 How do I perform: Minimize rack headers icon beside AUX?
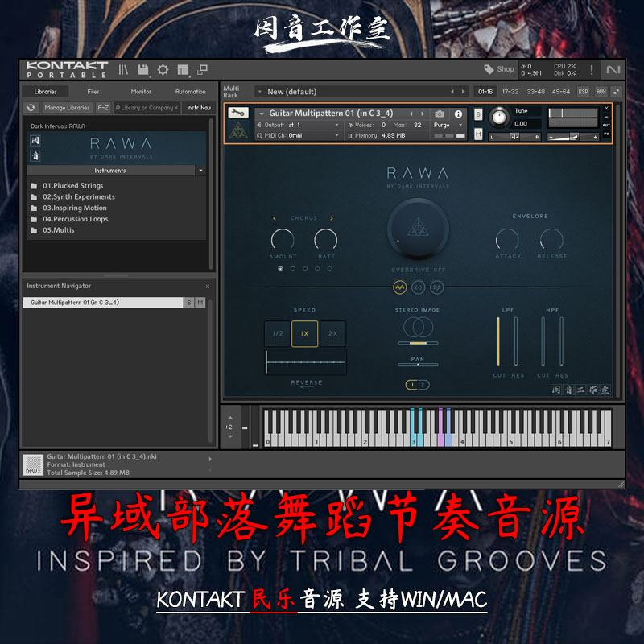[x=617, y=92]
